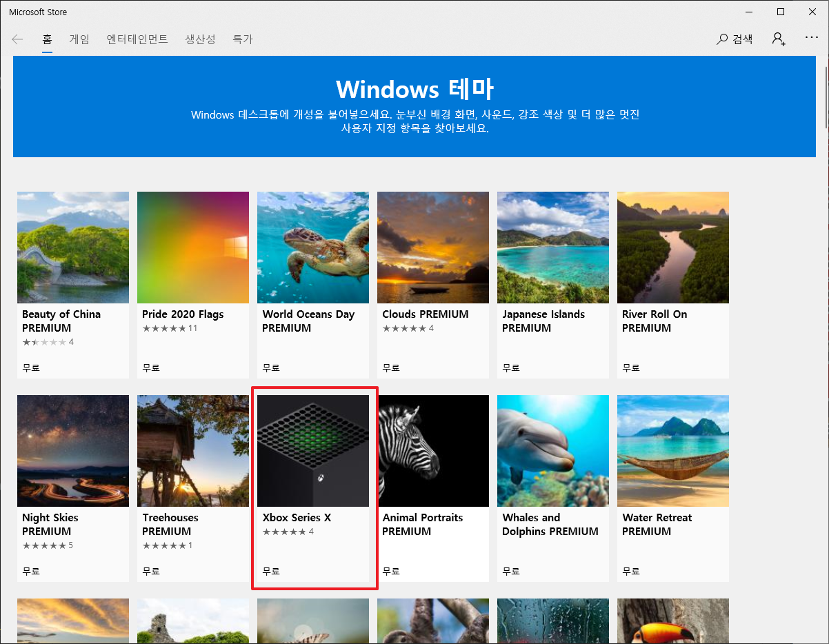Open the Whales and Dolphins theme image
The height and width of the screenshot is (644, 829).
553,451
